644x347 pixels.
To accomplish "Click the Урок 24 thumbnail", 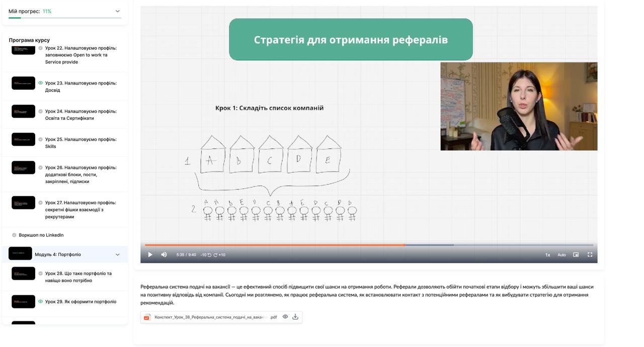I will (x=23, y=112).
